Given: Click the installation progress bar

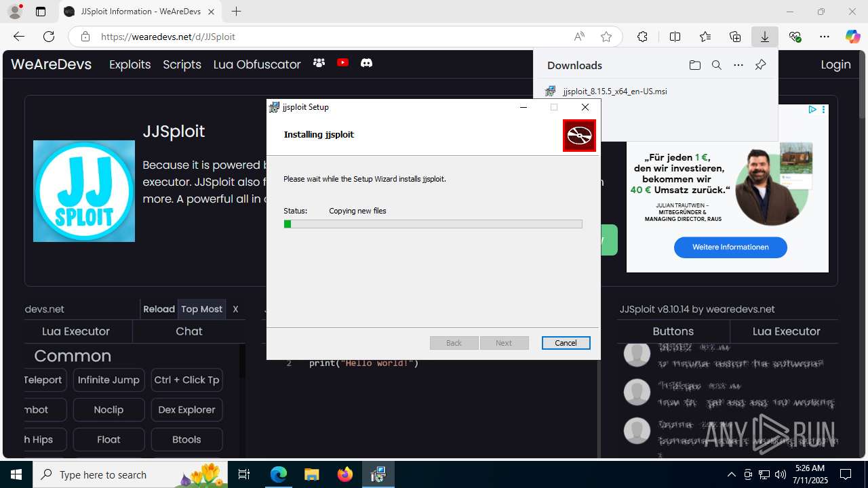Looking at the screenshot, I should point(433,224).
